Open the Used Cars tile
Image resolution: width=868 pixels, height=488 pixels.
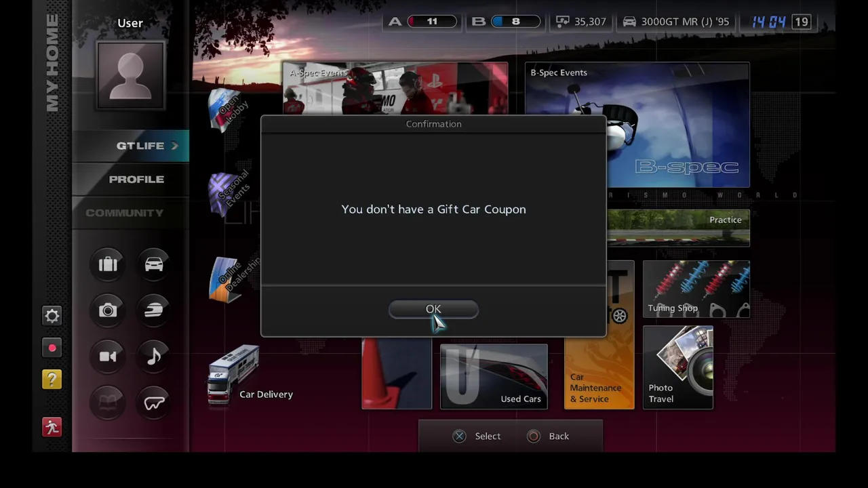point(494,376)
